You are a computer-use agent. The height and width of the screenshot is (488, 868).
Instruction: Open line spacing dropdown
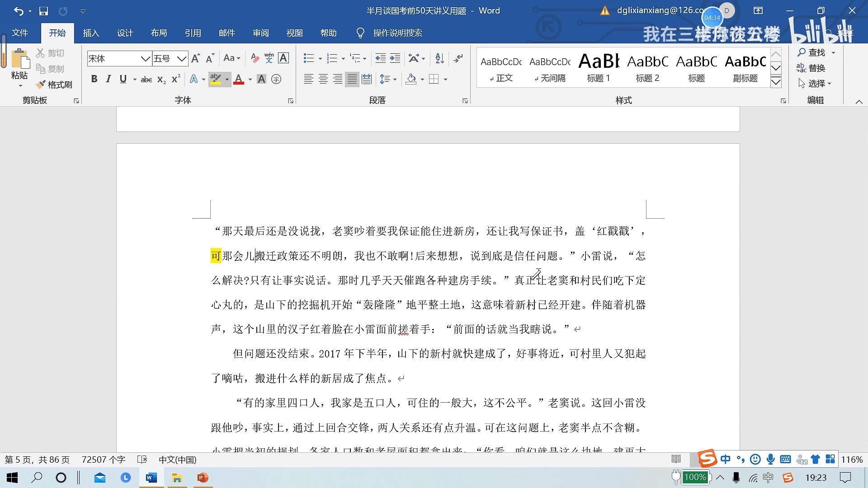pos(388,80)
